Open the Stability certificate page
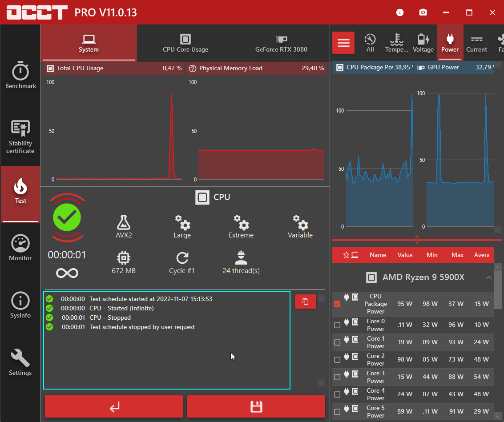The image size is (504, 422). point(20,137)
